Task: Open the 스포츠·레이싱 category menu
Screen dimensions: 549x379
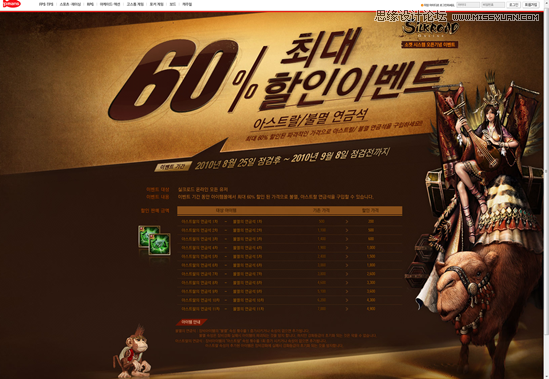Action: pos(70,5)
